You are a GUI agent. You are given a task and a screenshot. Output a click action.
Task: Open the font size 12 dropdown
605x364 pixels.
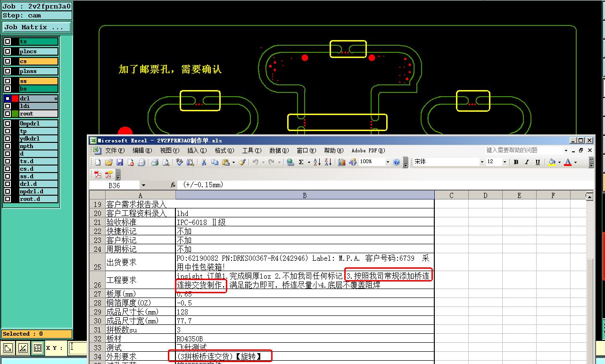pyautogui.click(x=505, y=162)
